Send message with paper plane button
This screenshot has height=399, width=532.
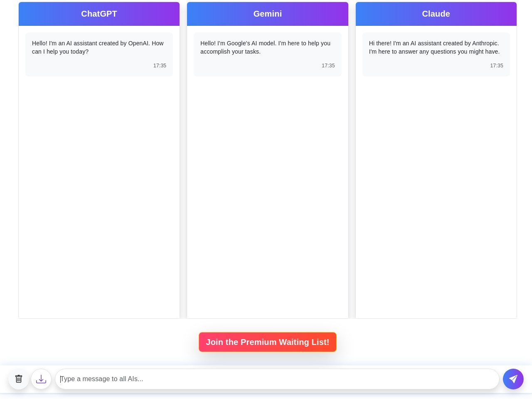click(513, 379)
